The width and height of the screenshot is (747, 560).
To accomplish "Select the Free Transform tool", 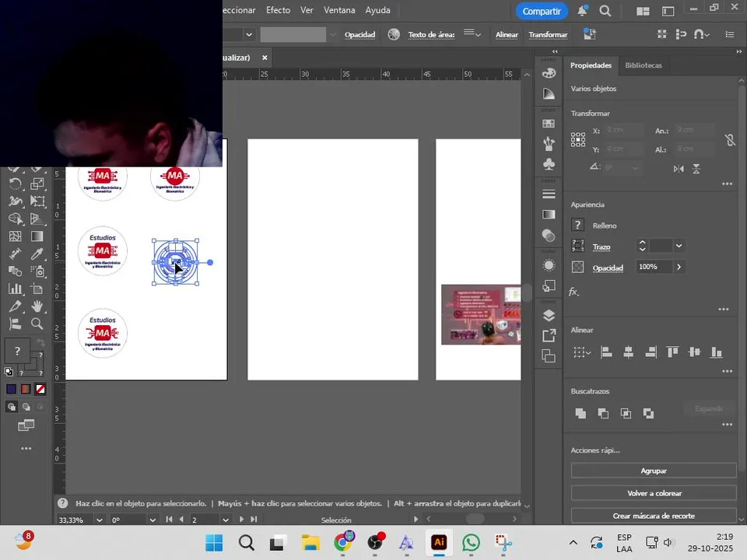I will pos(37,201).
